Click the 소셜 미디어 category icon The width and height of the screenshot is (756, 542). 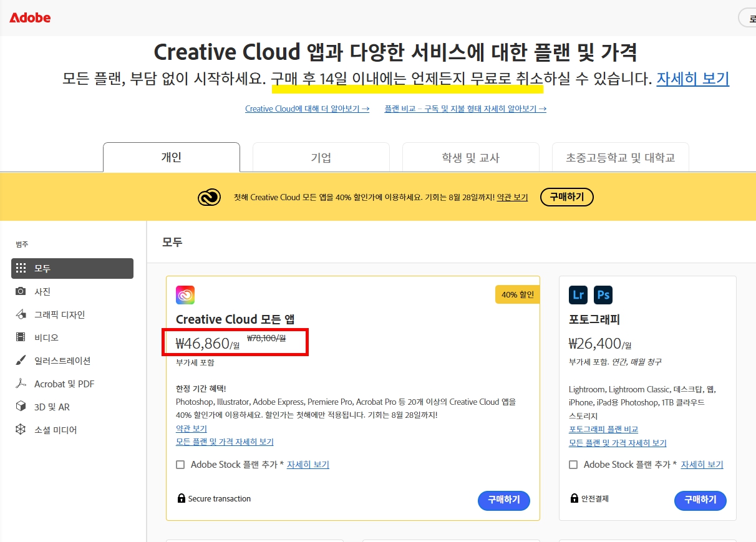coord(21,430)
